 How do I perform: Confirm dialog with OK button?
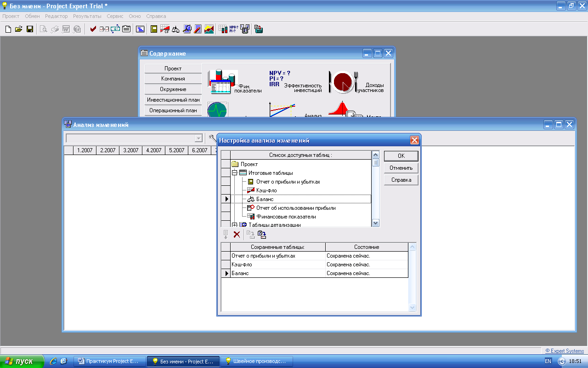401,156
